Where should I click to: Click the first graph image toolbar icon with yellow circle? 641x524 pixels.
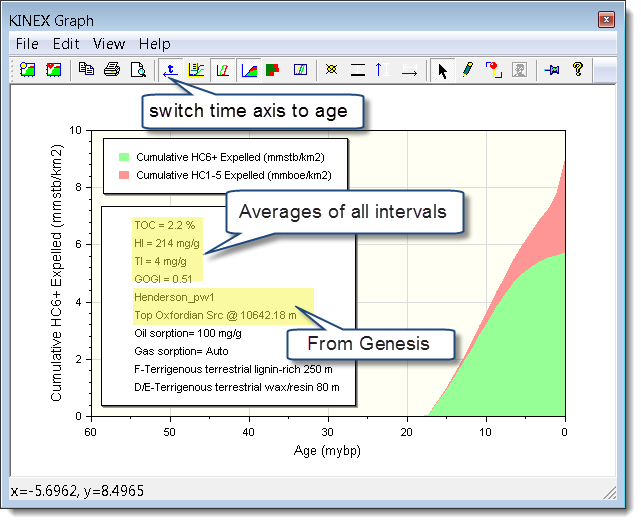(28, 70)
